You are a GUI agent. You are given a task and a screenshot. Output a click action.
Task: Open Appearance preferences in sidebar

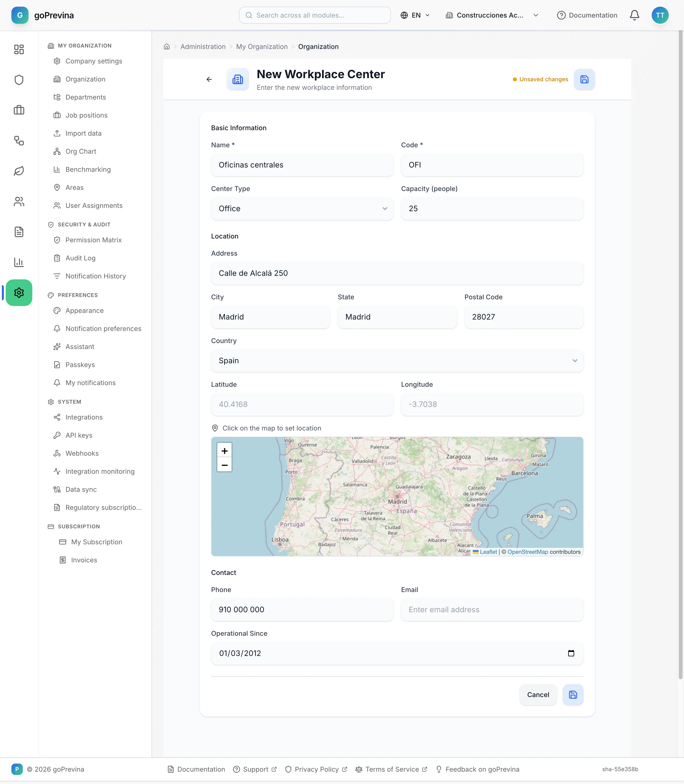pyautogui.click(x=84, y=311)
